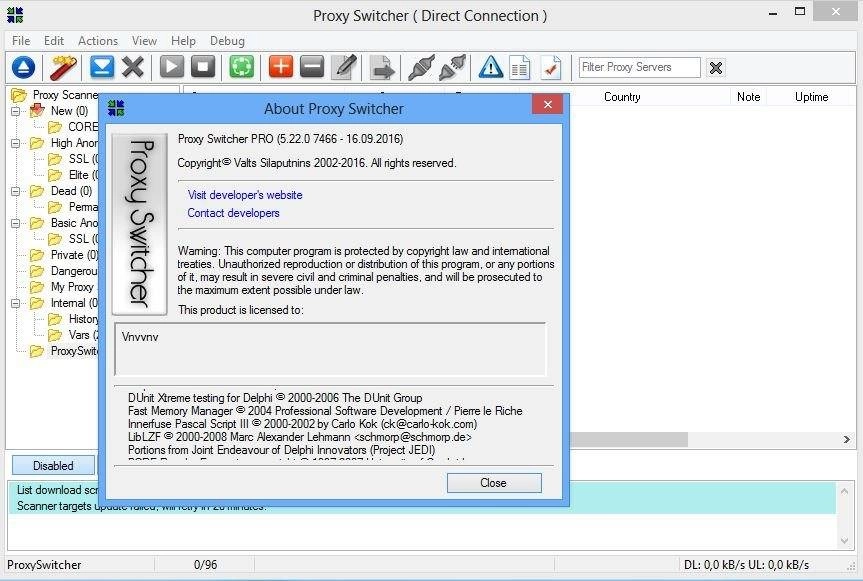863x581 pixels.
Task: Click the right plug disconnect icon
Action: (x=453, y=68)
